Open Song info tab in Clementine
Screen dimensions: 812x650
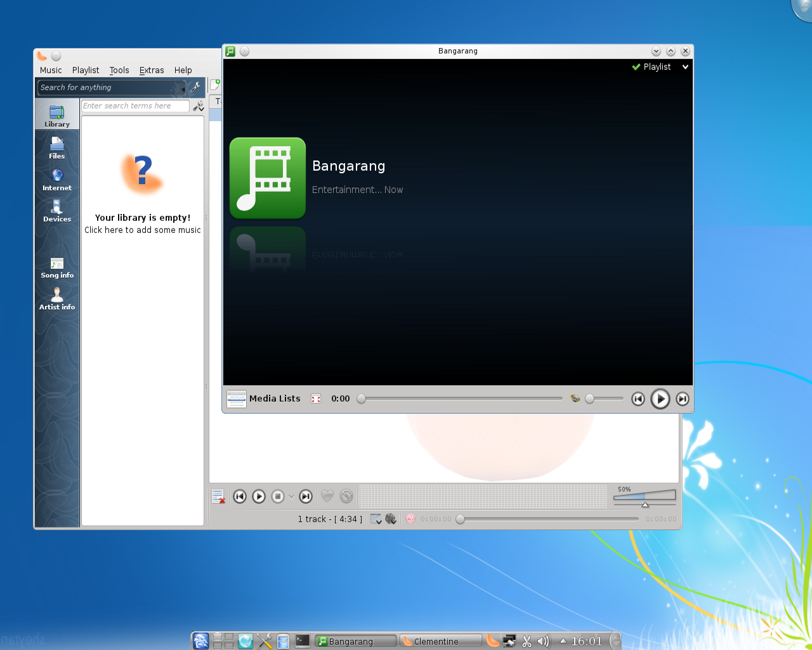[57, 267]
